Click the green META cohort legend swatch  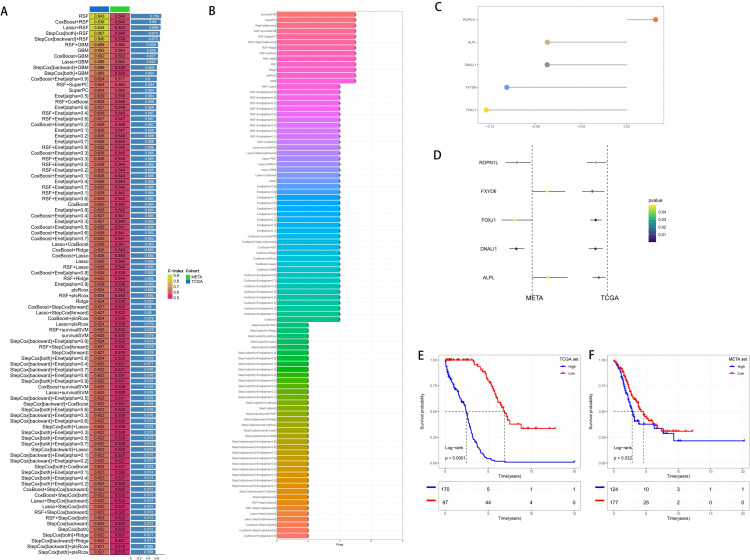[x=188, y=277]
